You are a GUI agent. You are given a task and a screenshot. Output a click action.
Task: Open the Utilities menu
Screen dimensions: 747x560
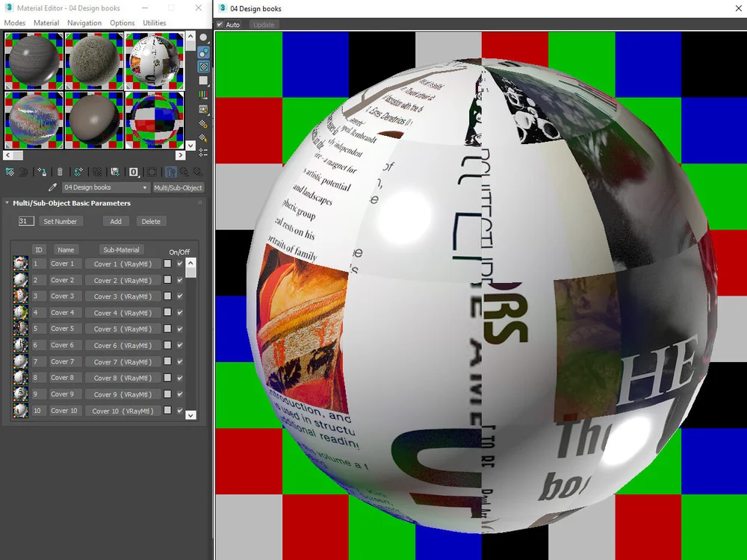(x=154, y=23)
